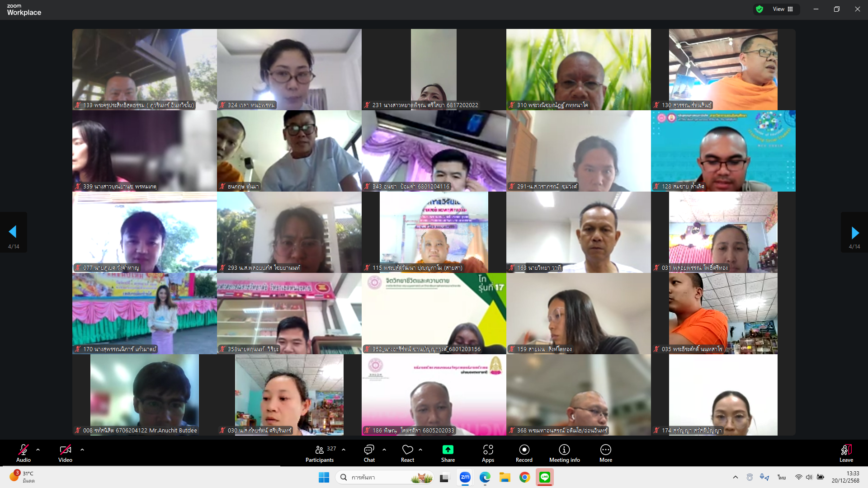Open LINE app from taskbar
This screenshot has height=488, width=868.
(x=545, y=477)
